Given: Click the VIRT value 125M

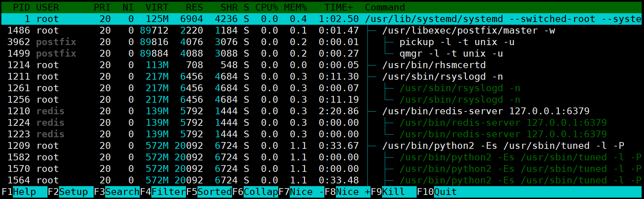Looking at the screenshot, I should 157,19.
